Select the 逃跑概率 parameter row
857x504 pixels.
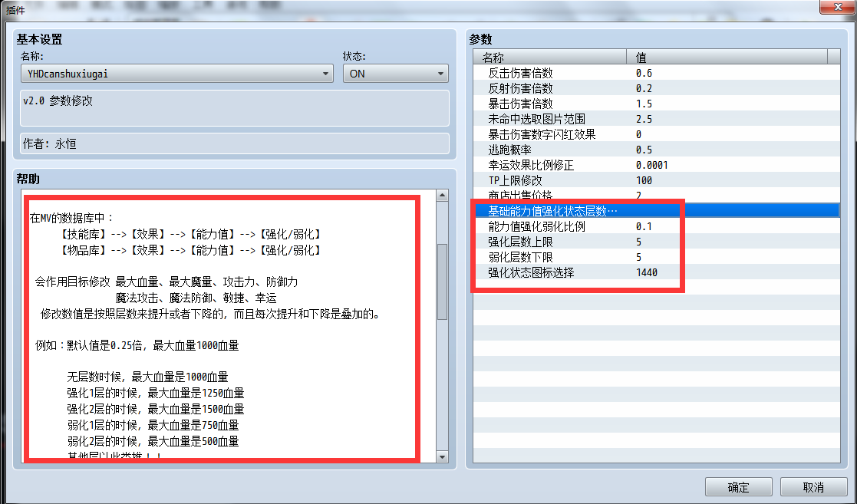(x=657, y=150)
